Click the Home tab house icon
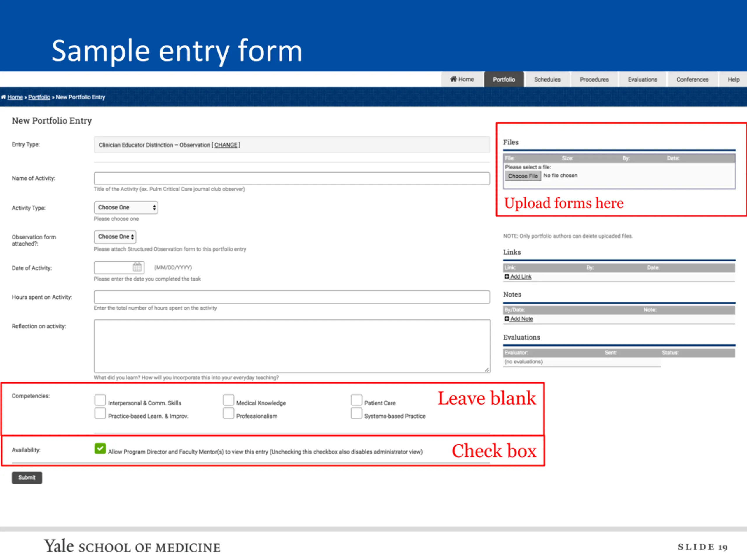Viewport: 747px width, 560px height. tap(453, 79)
